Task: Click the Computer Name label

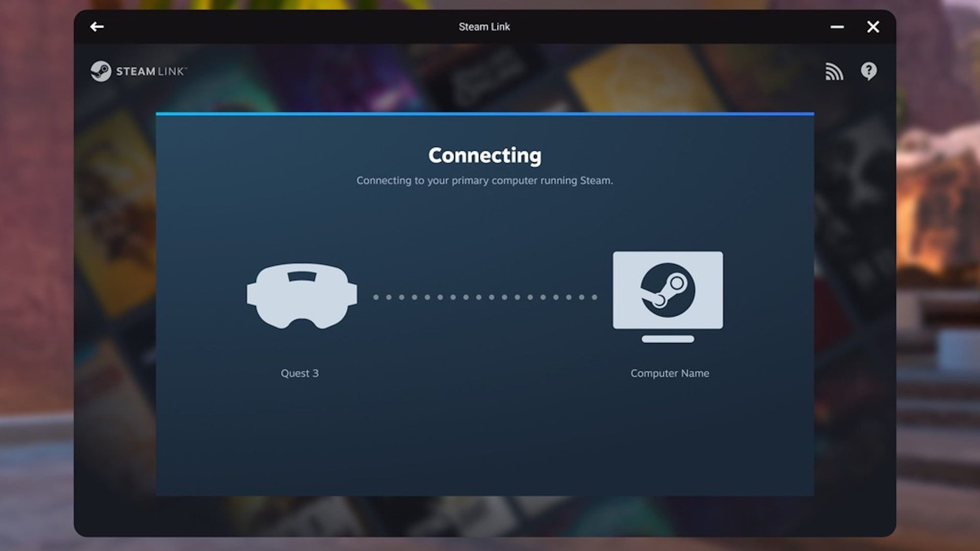Action: (x=669, y=373)
